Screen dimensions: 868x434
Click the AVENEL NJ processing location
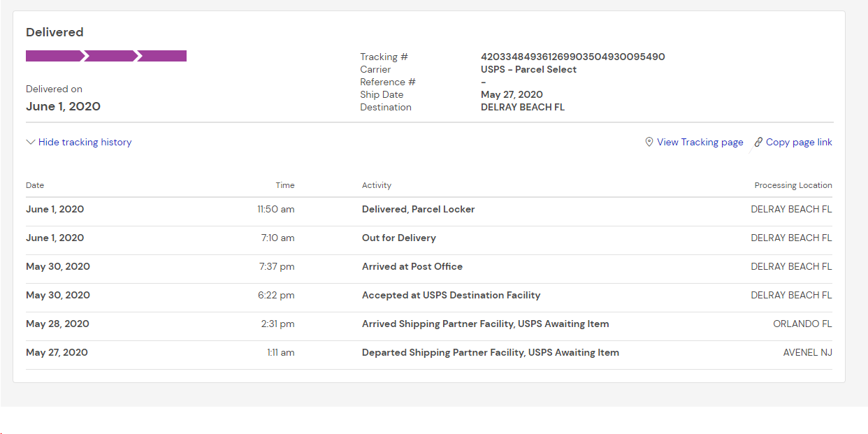(807, 352)
